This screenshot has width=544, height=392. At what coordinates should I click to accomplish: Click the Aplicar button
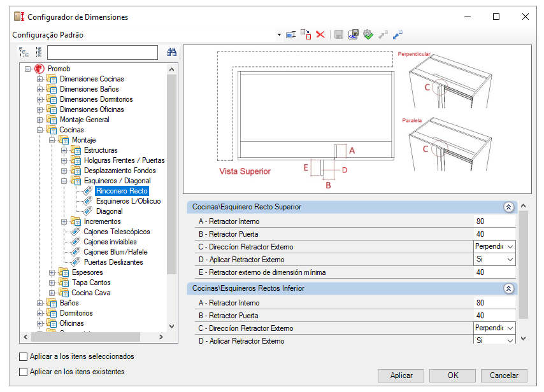click(401, 375)
